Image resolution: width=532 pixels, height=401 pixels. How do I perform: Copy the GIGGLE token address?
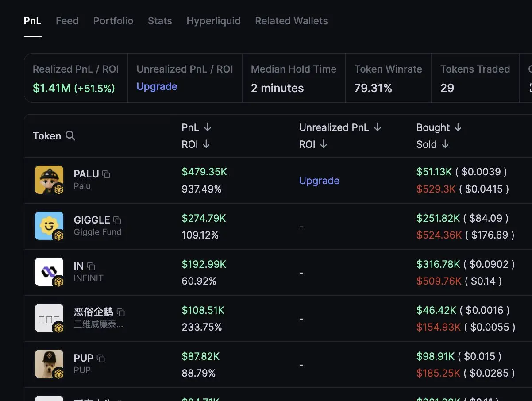[117, 220]
